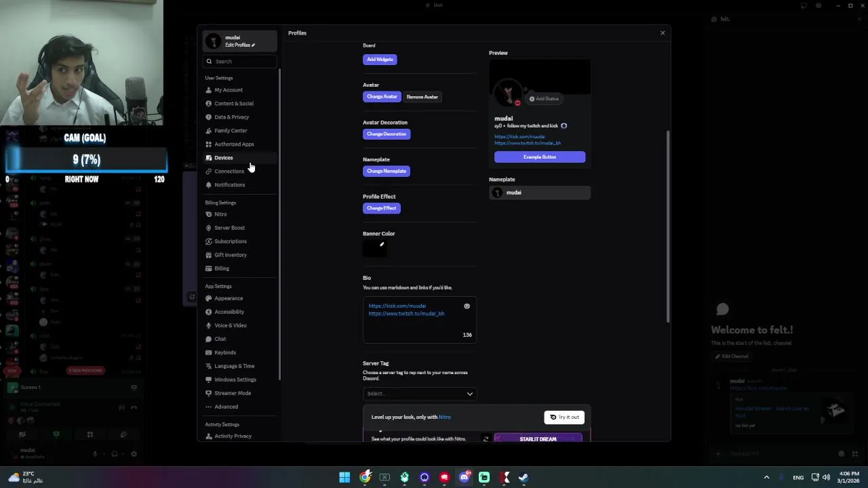Select the STARLIT DREAM theme button
Image resolution: width=868 pixels, height=488 pixels.
click(x=538, y=439)
